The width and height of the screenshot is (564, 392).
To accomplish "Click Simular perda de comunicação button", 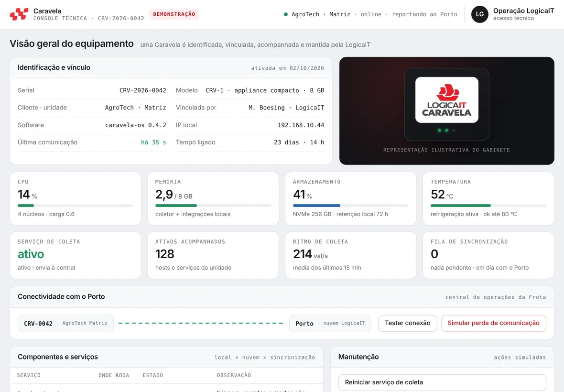I will coord(493,323).
